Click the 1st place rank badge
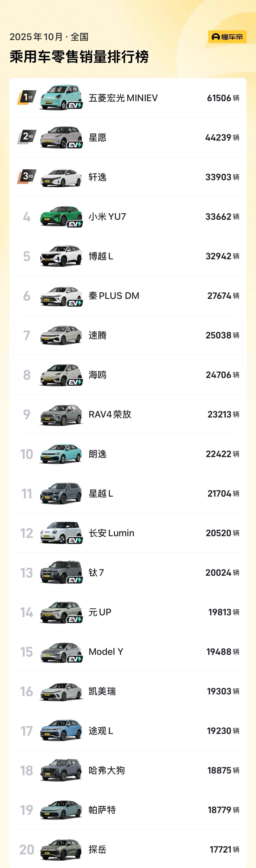Viewport: 256px width, 868px height. coord(27,98)
